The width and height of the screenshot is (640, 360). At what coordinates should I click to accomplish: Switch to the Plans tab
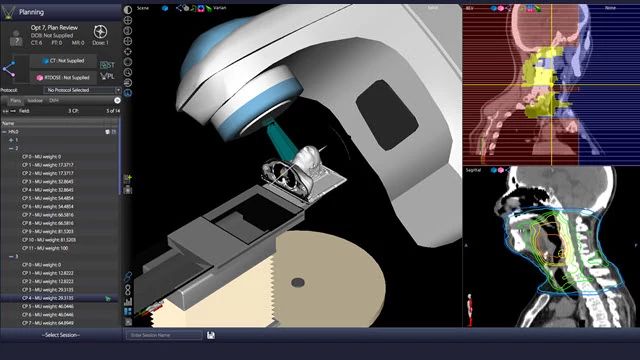tap(16, 100)
